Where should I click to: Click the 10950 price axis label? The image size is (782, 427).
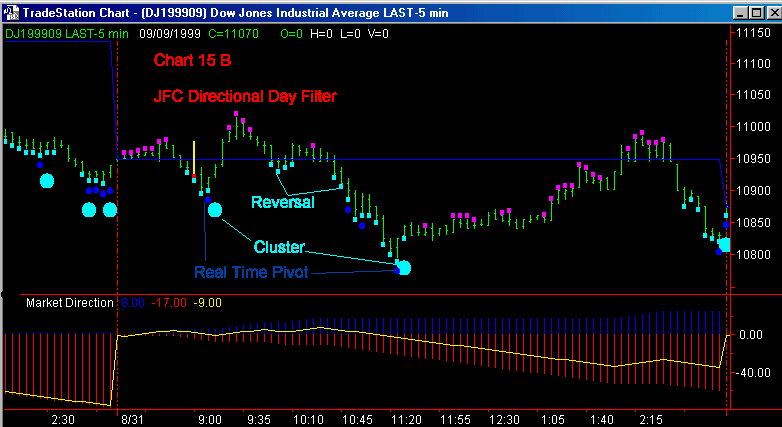point(754,159)
